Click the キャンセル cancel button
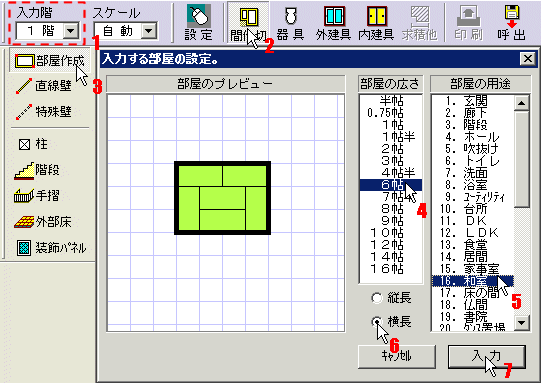Image resolution: width=541 pixels, height=383 pixels. coord(397,356)
